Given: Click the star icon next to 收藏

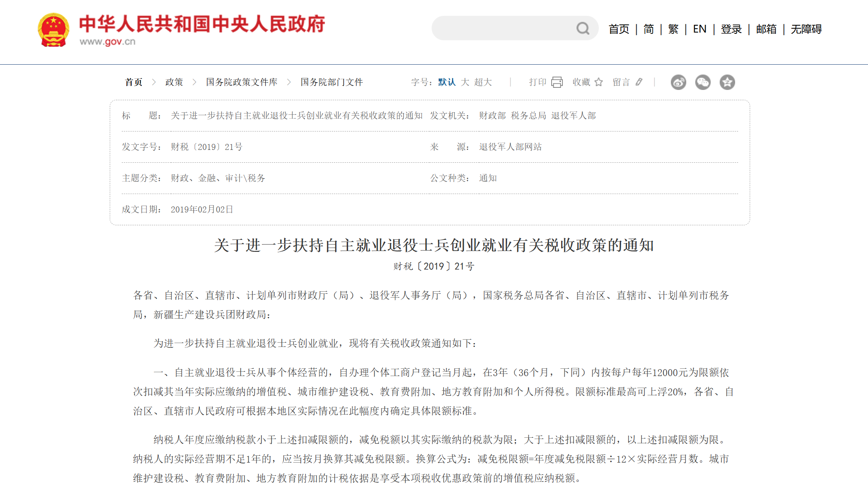Looking at the screenshot, I should (x=599, y=82).
